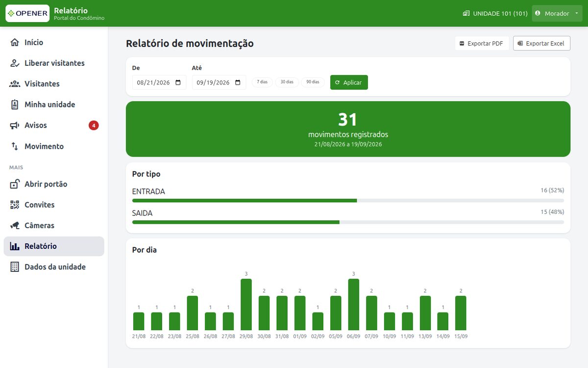Click the SAIDA progress bar

[x=348, y=222]
